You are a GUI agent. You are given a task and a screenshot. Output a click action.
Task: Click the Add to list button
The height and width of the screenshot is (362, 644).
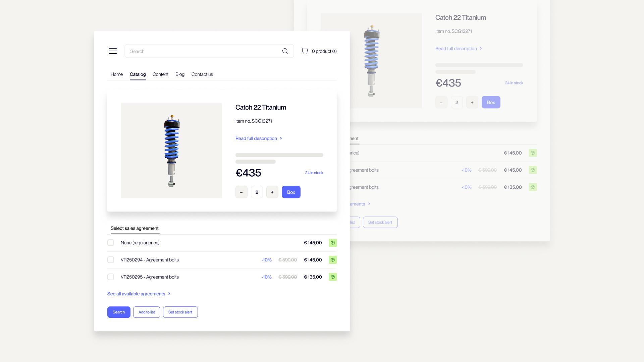click(147, 312)
